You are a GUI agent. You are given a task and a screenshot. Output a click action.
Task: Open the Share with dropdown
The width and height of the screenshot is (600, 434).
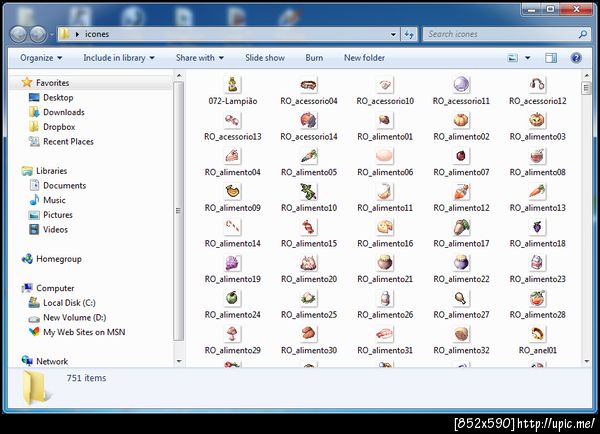click(x=199, y=58)
